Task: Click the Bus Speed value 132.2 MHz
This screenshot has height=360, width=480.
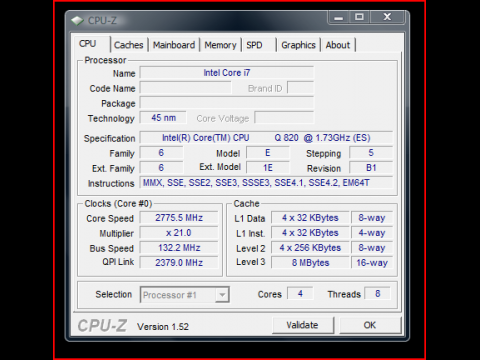Action: [x=179, y=248]
